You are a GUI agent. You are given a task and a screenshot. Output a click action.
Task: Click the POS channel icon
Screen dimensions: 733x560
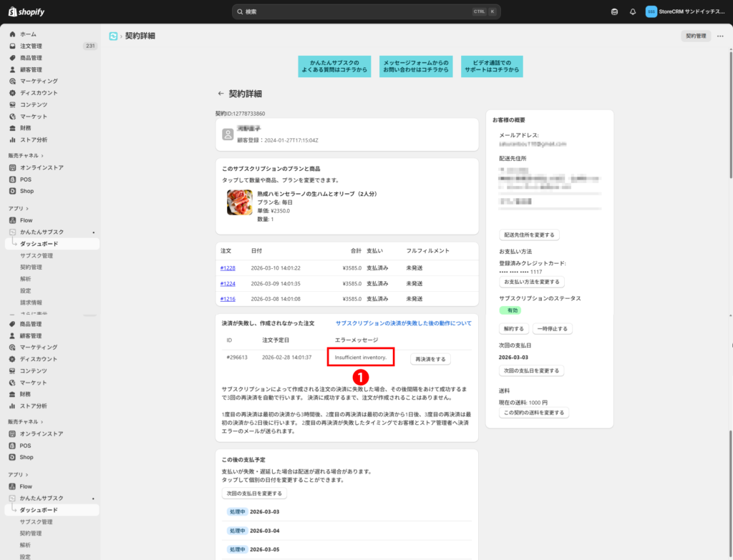point(13,180)
